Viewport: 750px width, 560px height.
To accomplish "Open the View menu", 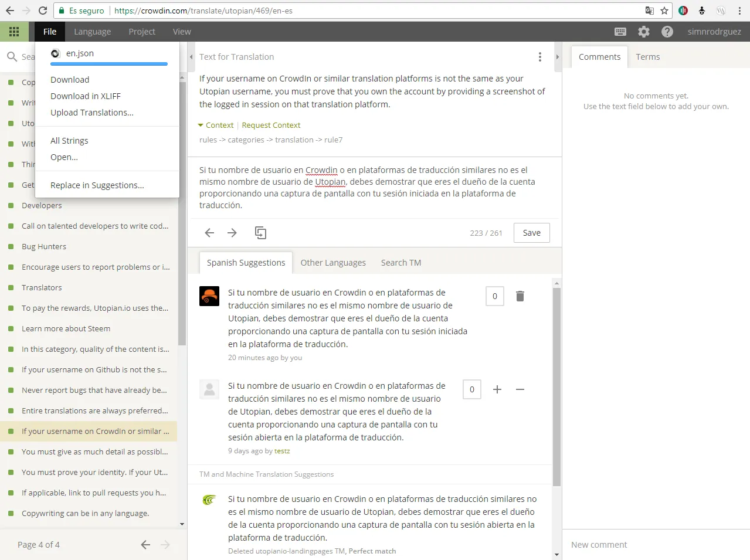I will tap(182, 32).
